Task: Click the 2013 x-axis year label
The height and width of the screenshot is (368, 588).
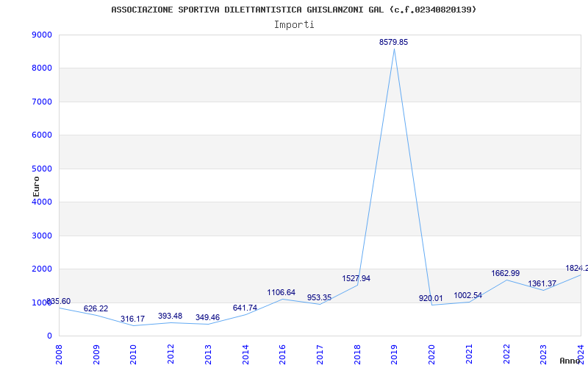Action: pos(208,354)
